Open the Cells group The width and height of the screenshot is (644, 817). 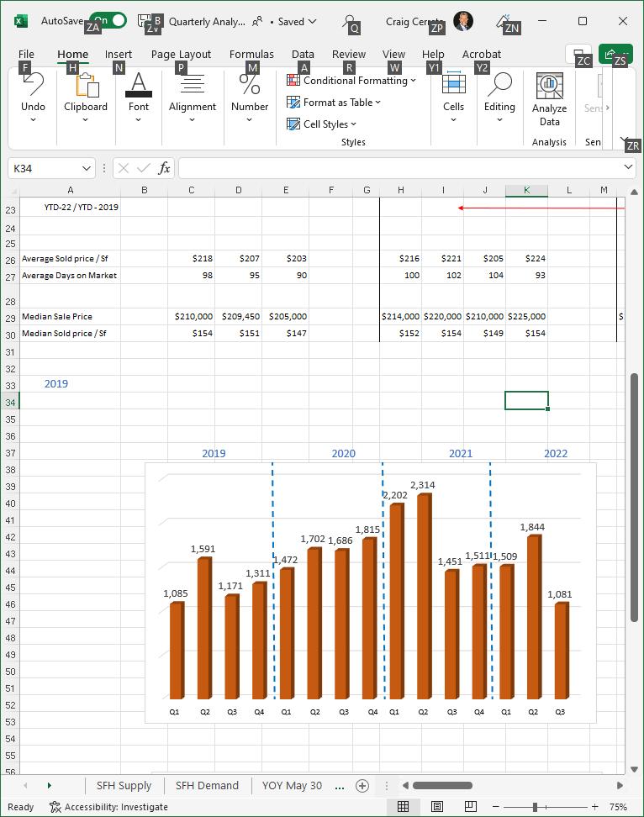click(453, 98)
